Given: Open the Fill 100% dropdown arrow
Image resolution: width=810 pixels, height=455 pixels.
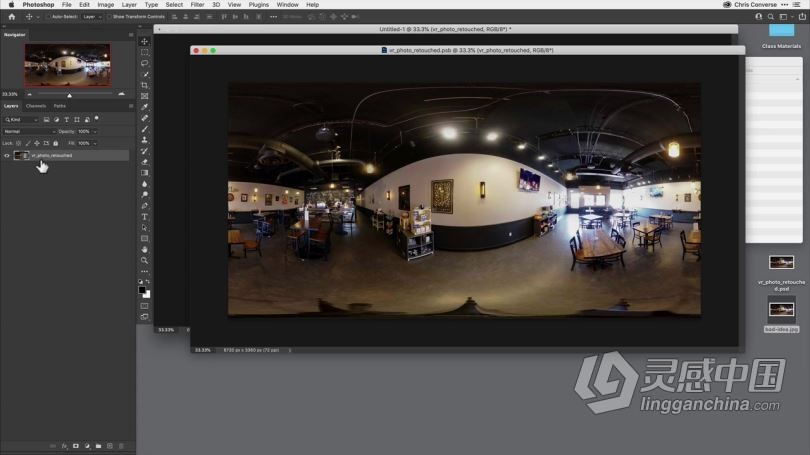Looking at the screenshot, I should click(x=95, y=143).
